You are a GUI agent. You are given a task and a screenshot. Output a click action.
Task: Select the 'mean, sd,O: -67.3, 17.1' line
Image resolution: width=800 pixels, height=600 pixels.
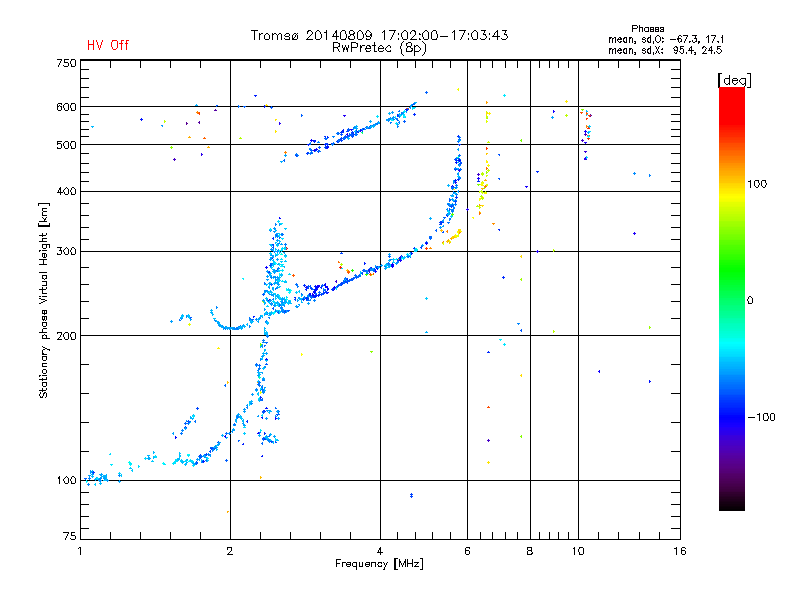[x=665, y=39]
